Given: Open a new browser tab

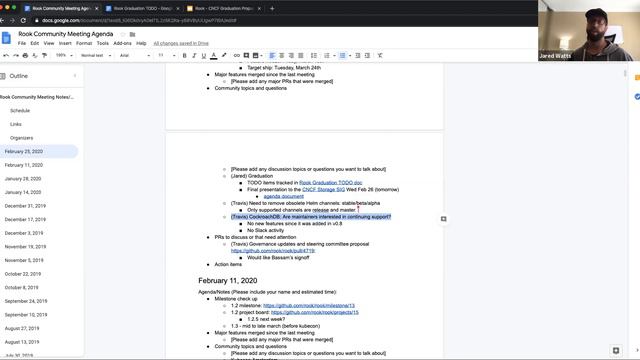Looking at the screenshot, I should (x=272, y=8).
